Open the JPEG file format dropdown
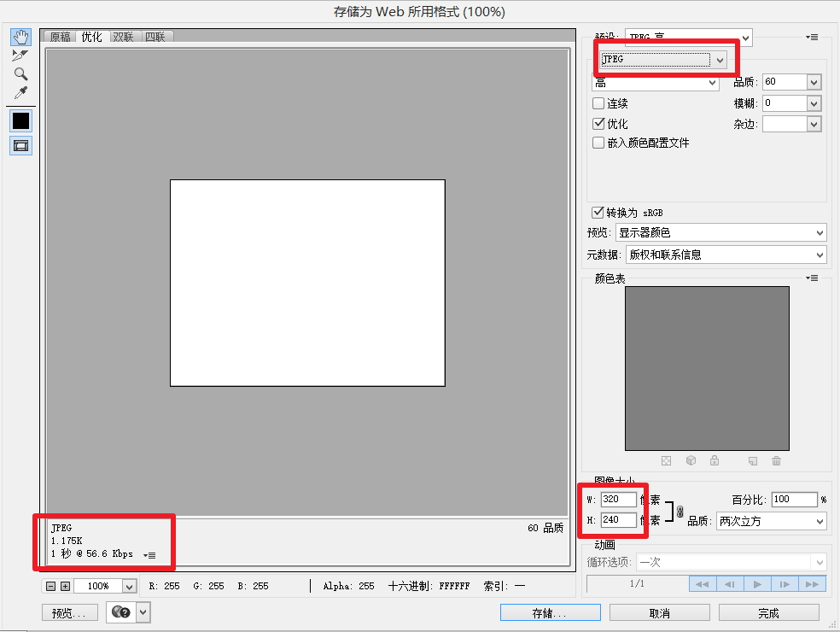Image resolution: width=840 pixels, height=632 pixels. tap(663, 60)
